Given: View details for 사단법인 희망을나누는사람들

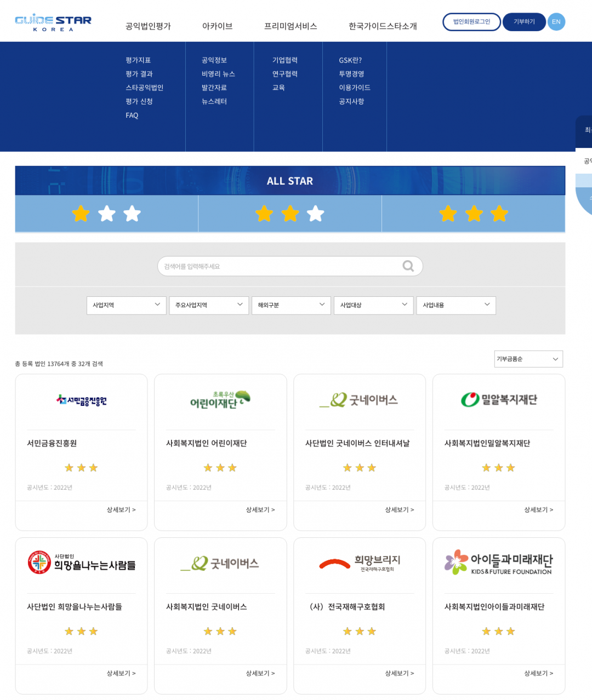Looking at the screenshot, I should [x=121, y=673].
